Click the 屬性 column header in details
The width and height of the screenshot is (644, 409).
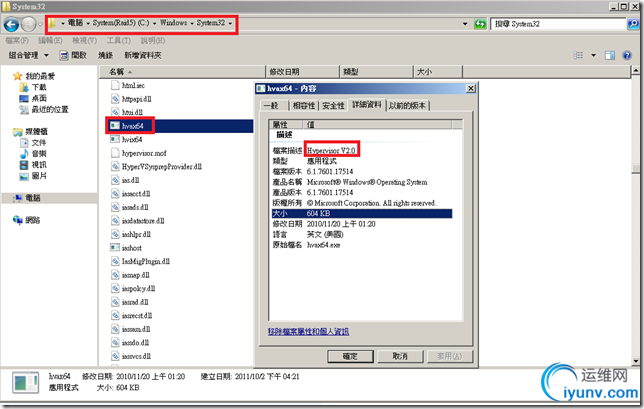coord(286,124)
